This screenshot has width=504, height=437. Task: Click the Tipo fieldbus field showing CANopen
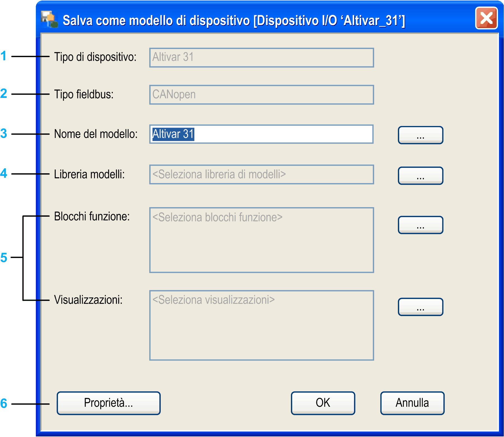point(261,95)
